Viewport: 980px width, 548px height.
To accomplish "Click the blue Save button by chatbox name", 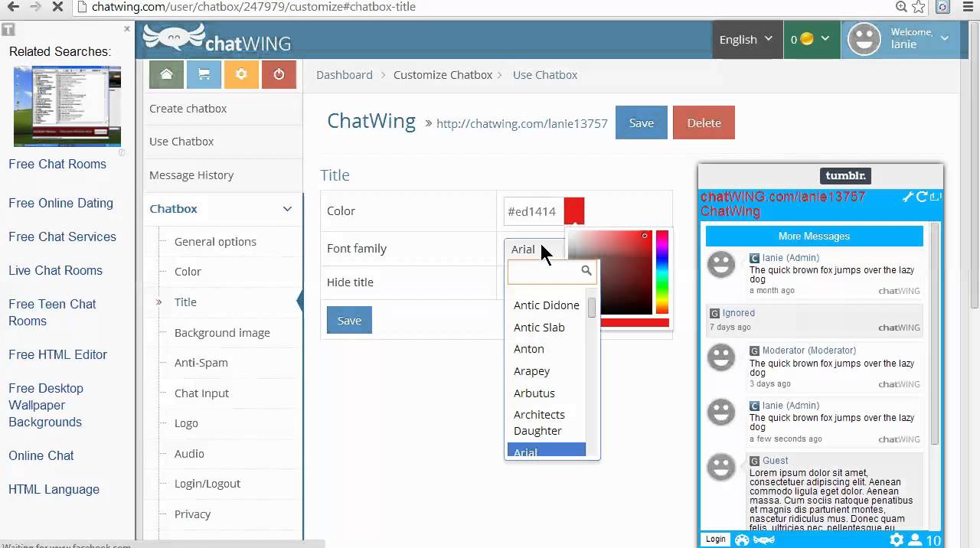I will coord(642,122).
